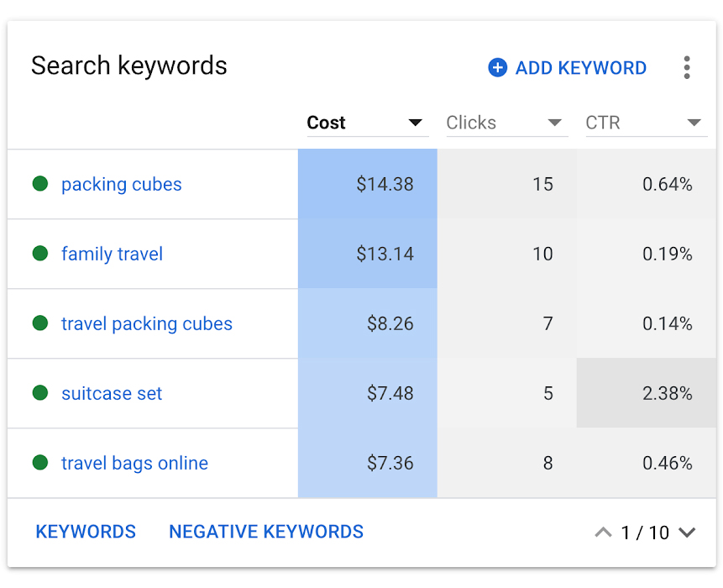Click the $8.26 cost cell
This screenshot has height=588, width=723.
point(368,323)
